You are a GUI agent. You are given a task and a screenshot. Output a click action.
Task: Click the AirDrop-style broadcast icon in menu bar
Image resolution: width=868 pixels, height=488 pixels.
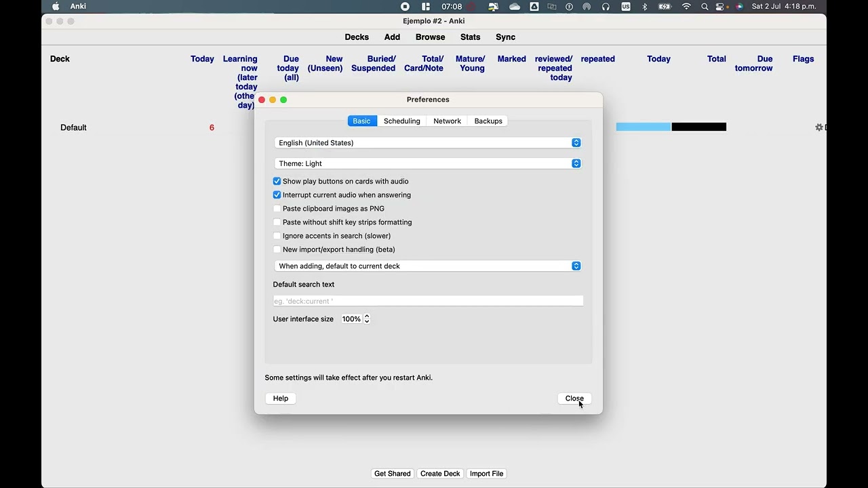(x=587, y=7)
